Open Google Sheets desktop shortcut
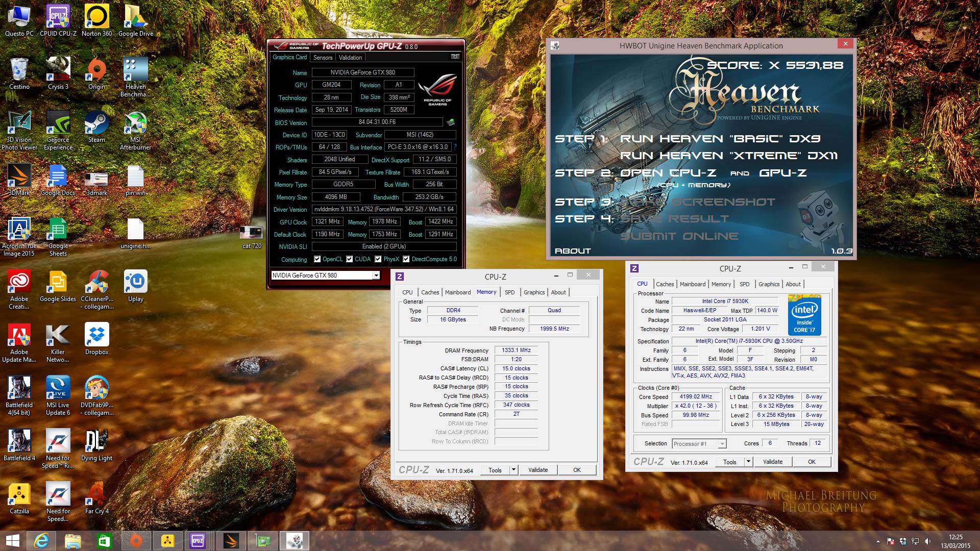This screenshot has height=551, width=980. (58, 236)
